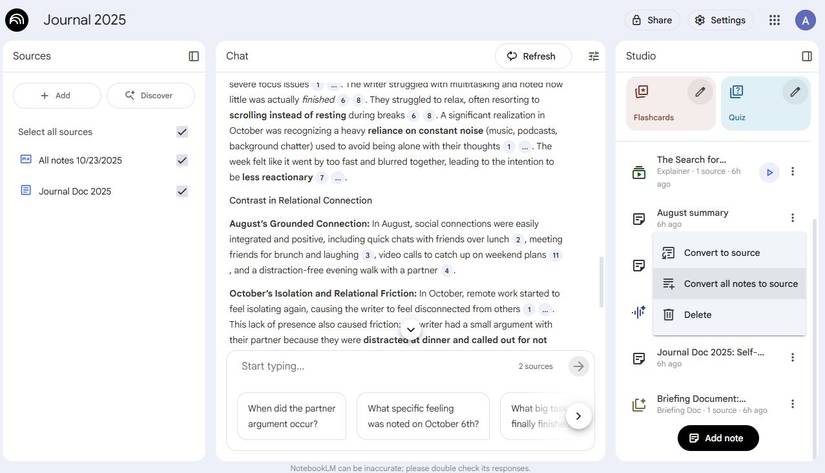Viewport: 825px width, 473px height.
Task: Open more options for Briefing Document
Action: click(793, 404)
